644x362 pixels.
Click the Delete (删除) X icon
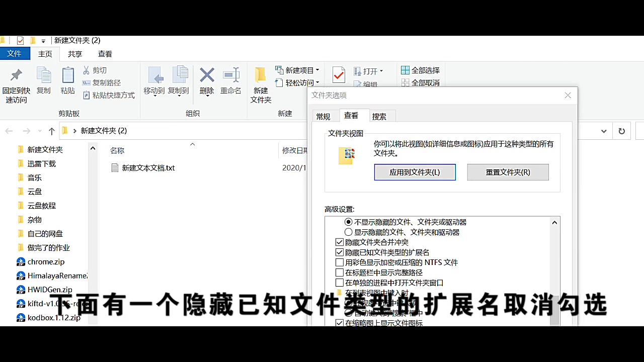pos(207,75)
